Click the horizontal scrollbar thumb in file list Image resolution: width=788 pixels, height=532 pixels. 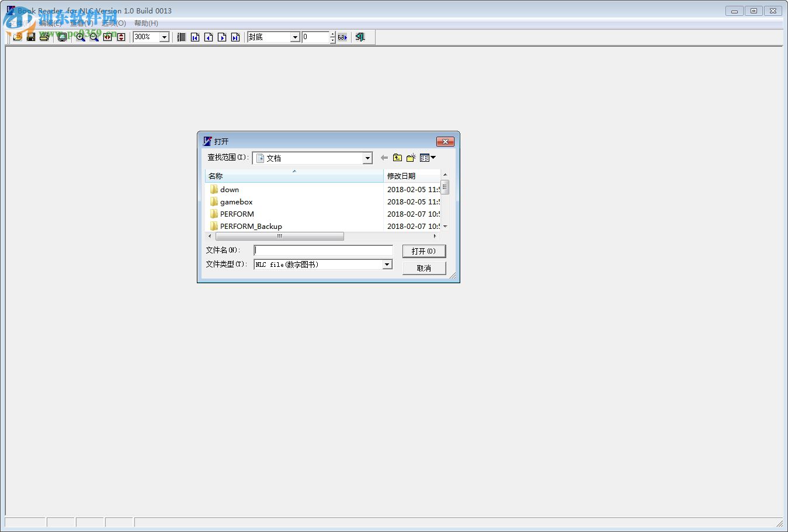[x=279, y=237]
